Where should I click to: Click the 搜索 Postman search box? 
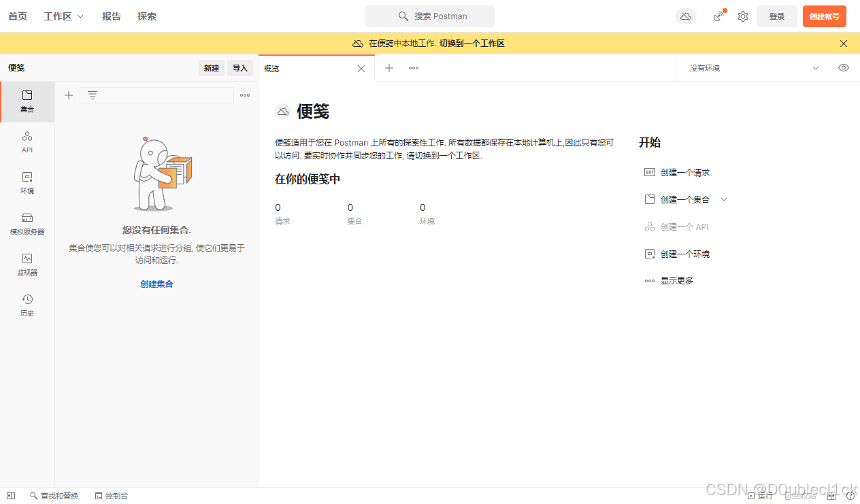(430, 16)
